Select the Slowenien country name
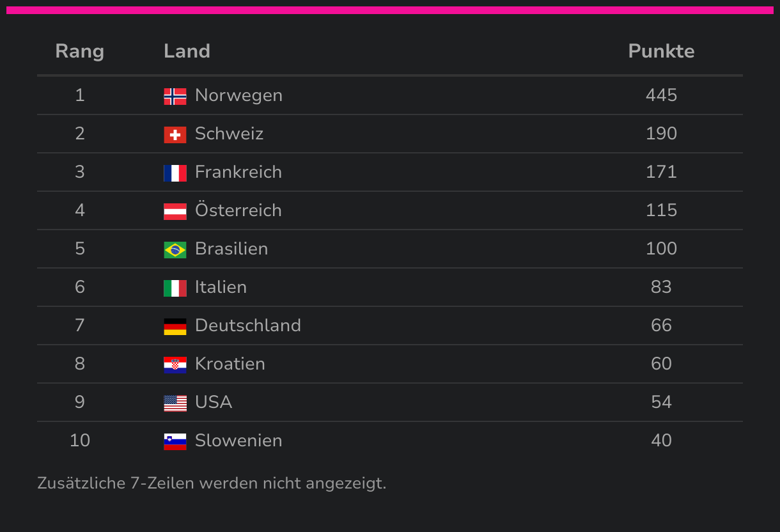Image resolution: width=780 pixels, height=532 pixels. 238,441
